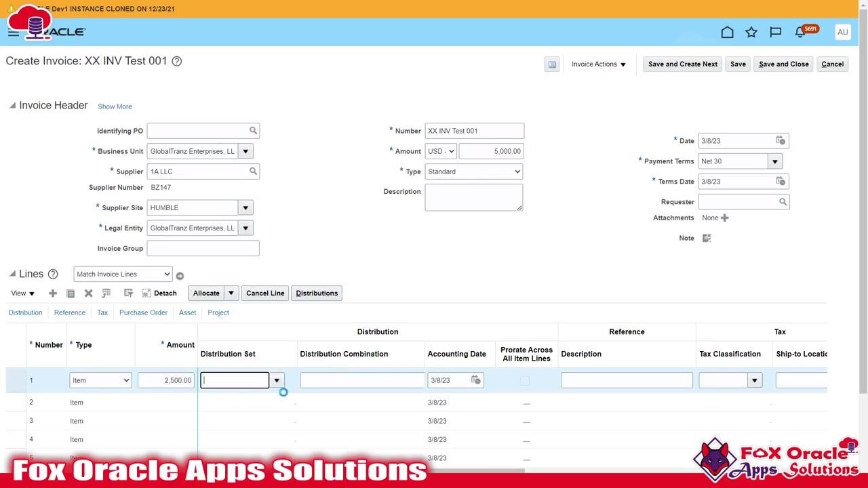Click the Invoice Group field
Viewport: 868px width, 488px height.
(x=203, y=248)
